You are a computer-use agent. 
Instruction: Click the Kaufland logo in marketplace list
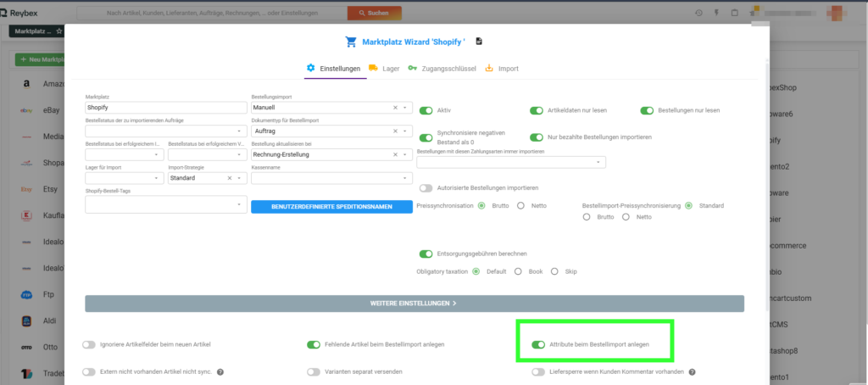tap(26, 215)
